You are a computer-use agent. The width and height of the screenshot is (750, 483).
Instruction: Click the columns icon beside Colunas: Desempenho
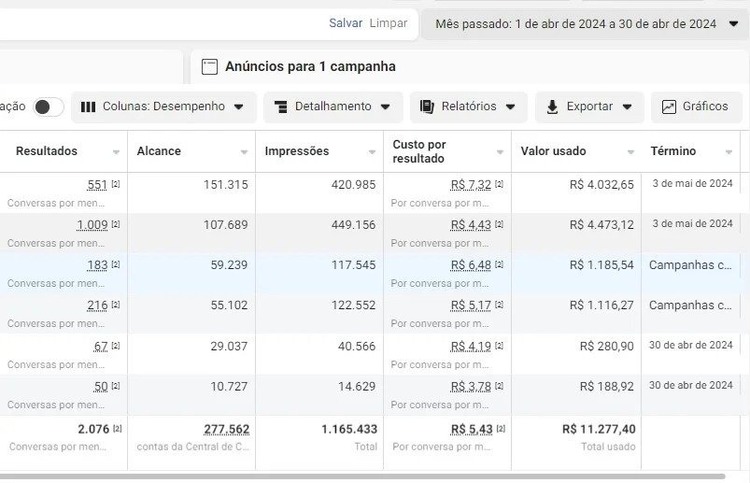coord(88,107)
